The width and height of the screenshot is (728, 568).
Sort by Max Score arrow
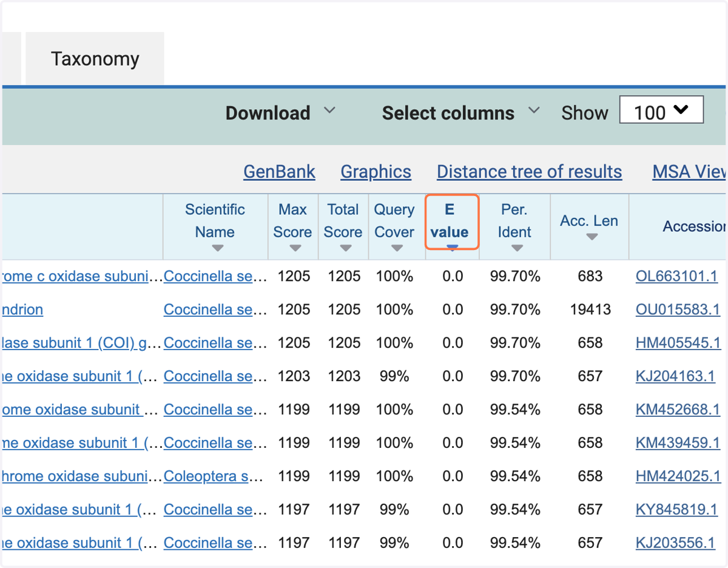point(295,248)
